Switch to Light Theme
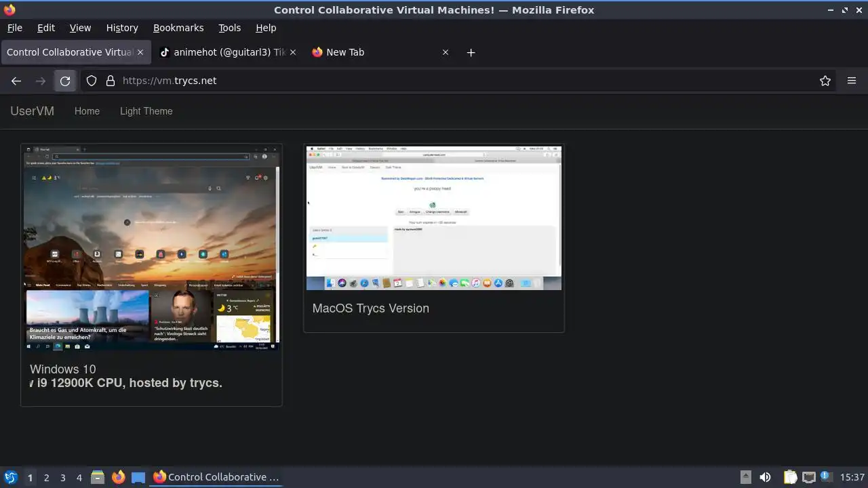 pyautogui.click(x=146, y=111)
